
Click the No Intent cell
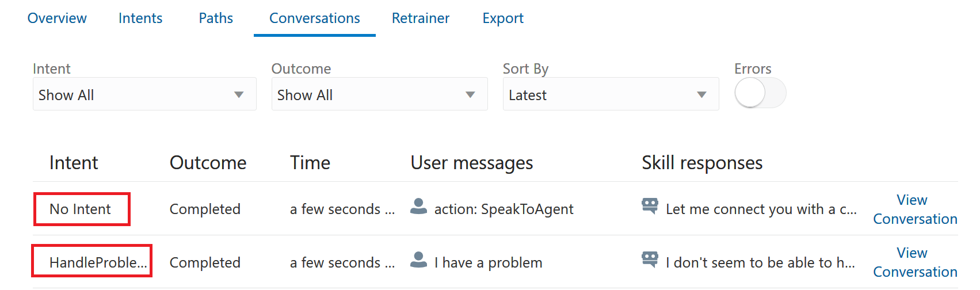[82, 209]
